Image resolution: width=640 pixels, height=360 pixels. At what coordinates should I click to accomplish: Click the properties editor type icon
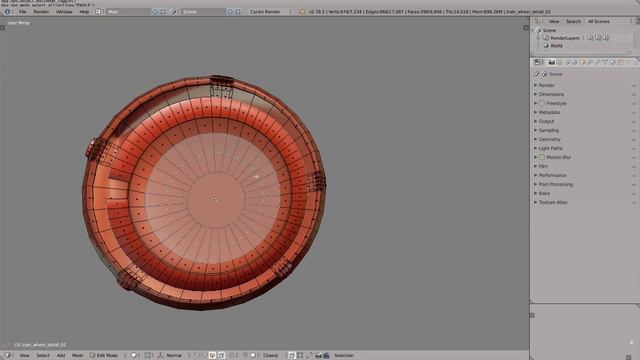(538, 62)
